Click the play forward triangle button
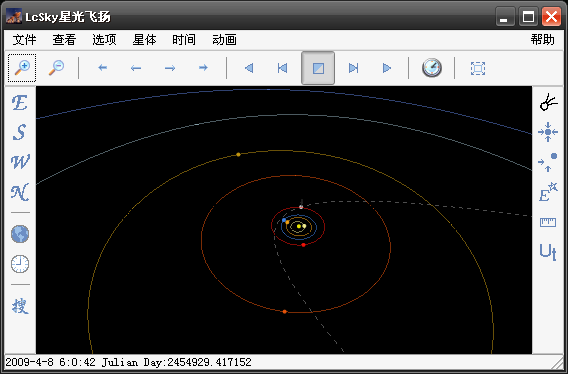Screen dimensions: 568x374 [x=387, y=68]
